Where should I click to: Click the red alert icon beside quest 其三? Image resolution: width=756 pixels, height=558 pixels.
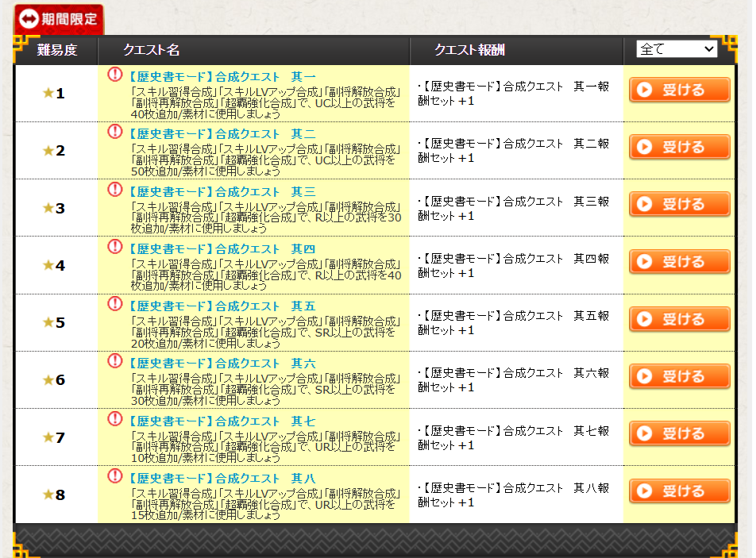(115, 190)
